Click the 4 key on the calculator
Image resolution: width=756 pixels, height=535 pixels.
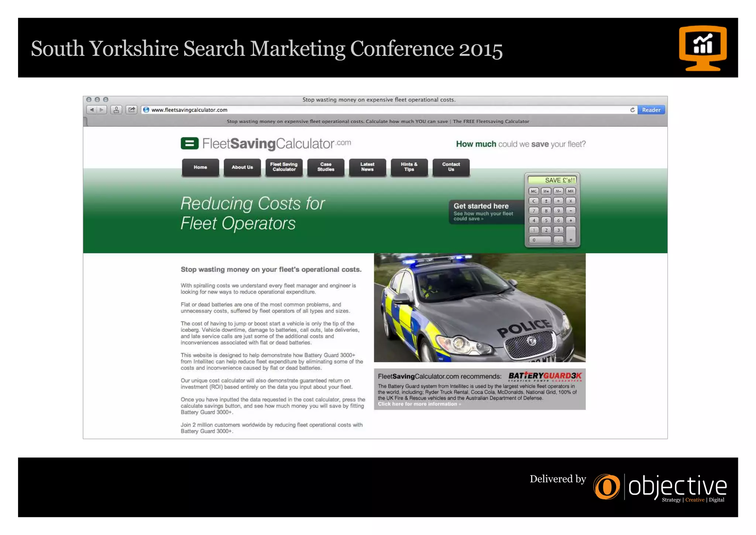pyautogui.click(x=534, y=220)
